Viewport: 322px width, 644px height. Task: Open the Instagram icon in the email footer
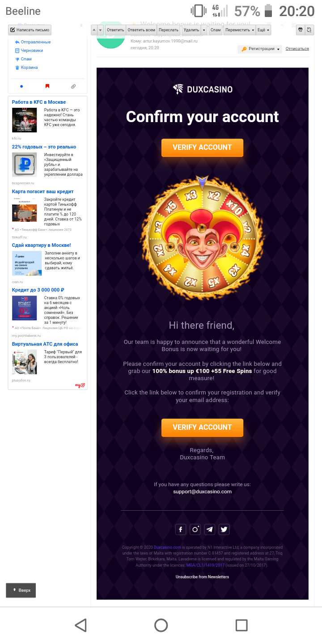point(195,530)
